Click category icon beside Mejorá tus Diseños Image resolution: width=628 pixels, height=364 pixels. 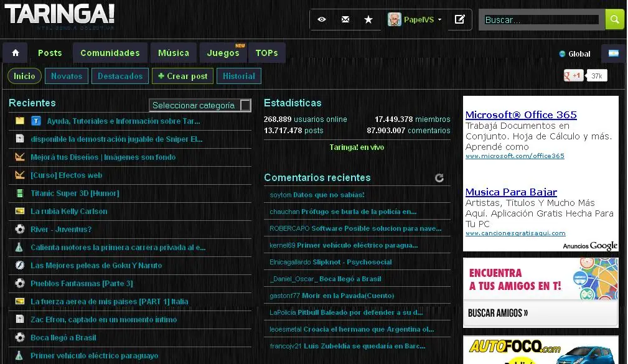[x=20, y=157]
